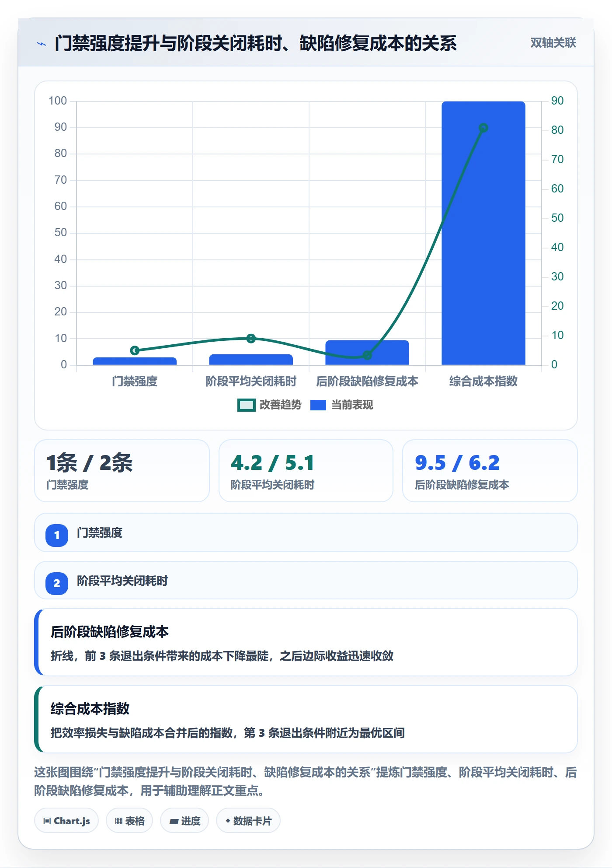
Task: Select the 进度 tag
Action: (184, 821)
